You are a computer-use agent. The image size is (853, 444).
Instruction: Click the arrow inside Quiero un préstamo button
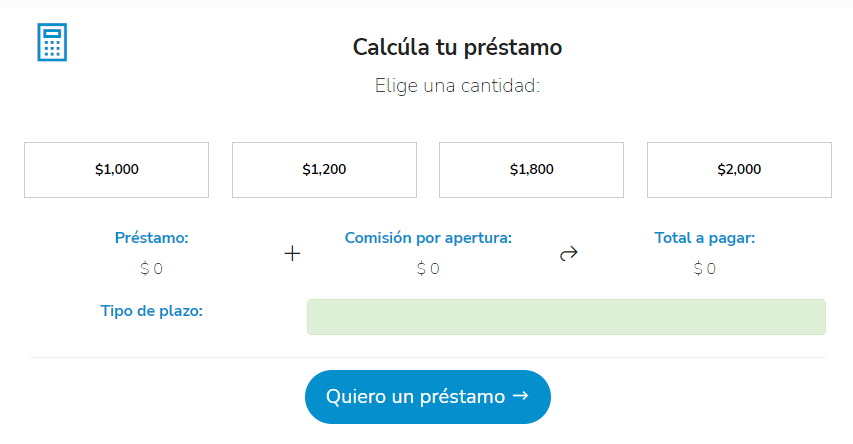pyautogui.click(x=520, y=396)
